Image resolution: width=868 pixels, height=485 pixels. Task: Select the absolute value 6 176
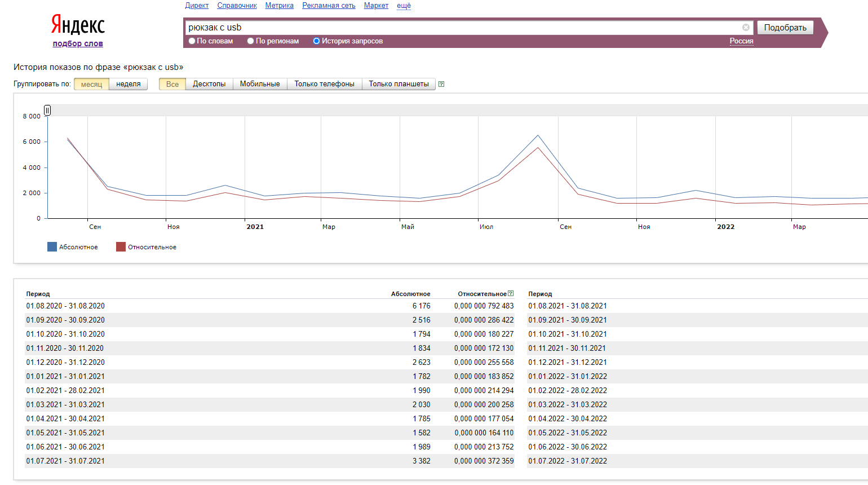coord(421,306)
